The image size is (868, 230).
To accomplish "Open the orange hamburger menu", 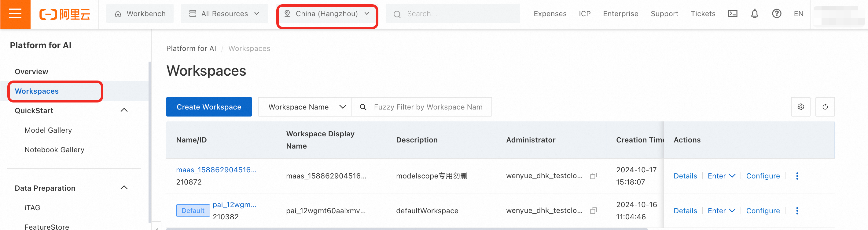I will (x=15, y=14).
